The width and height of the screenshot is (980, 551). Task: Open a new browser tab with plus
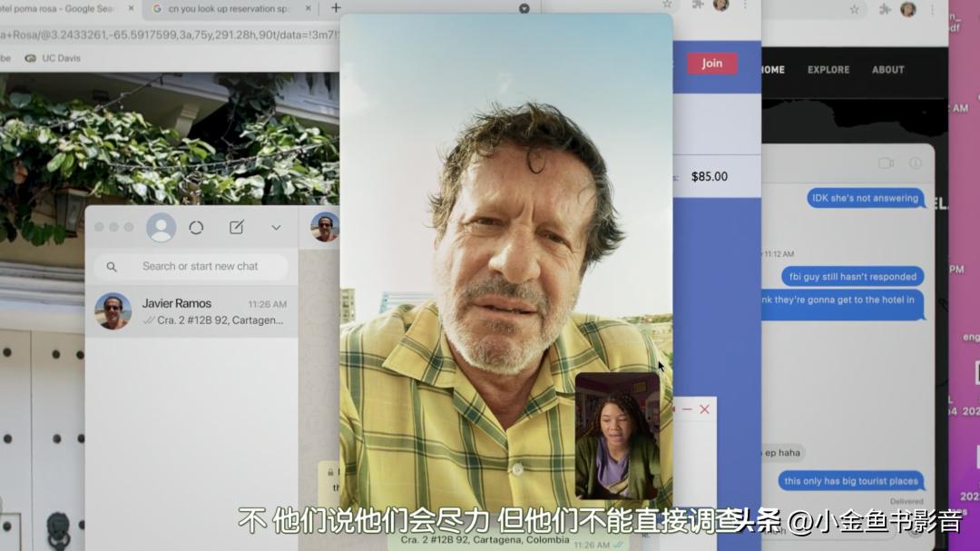(x=336, y=8)
